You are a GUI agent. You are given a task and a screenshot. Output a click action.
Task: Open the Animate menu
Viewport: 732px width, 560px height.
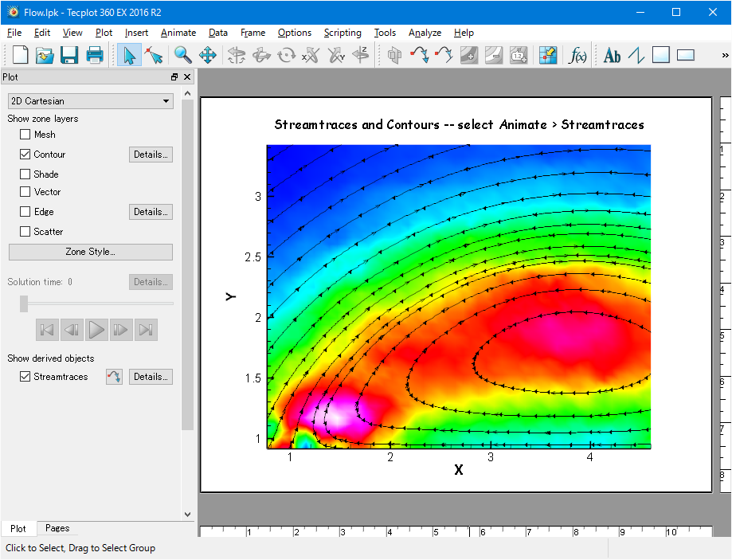[x=178, y=33]
